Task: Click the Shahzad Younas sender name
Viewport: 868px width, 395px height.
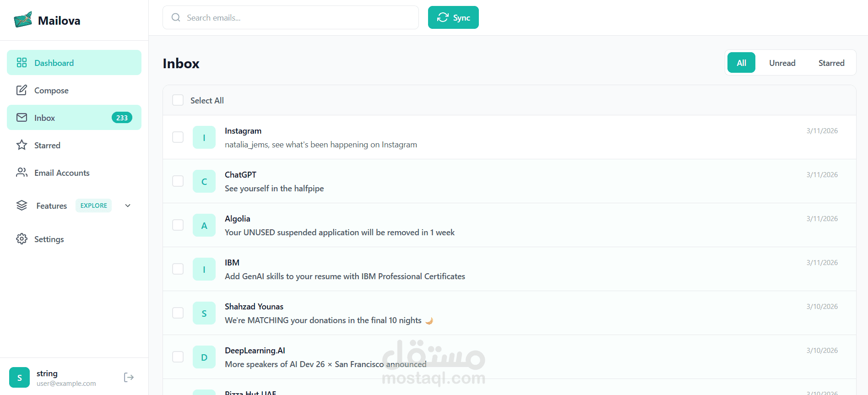Action: (x=254, y=307)
